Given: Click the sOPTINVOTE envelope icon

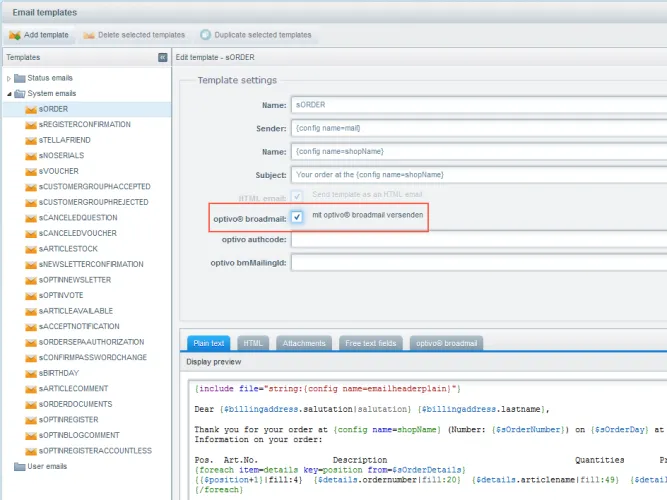Looking at the screenshot, I should pos(31,296).
